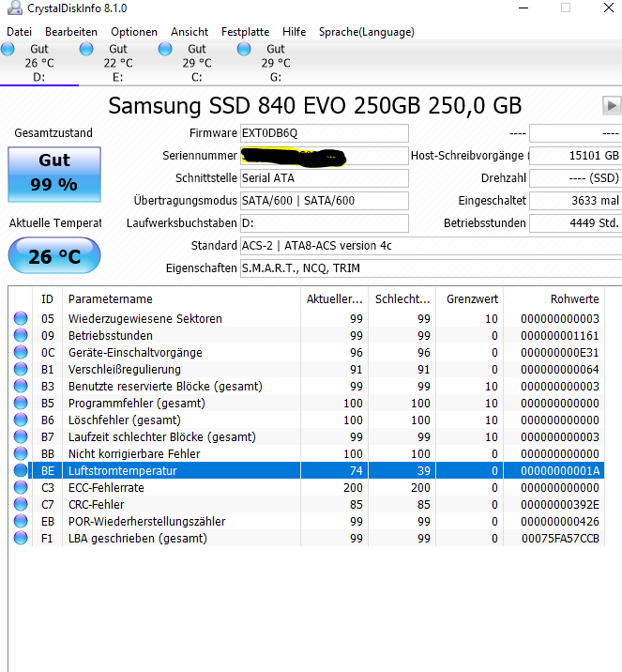
Task: Click the Schnittstelle field Serial ATA
Action: tap(325, 178)
